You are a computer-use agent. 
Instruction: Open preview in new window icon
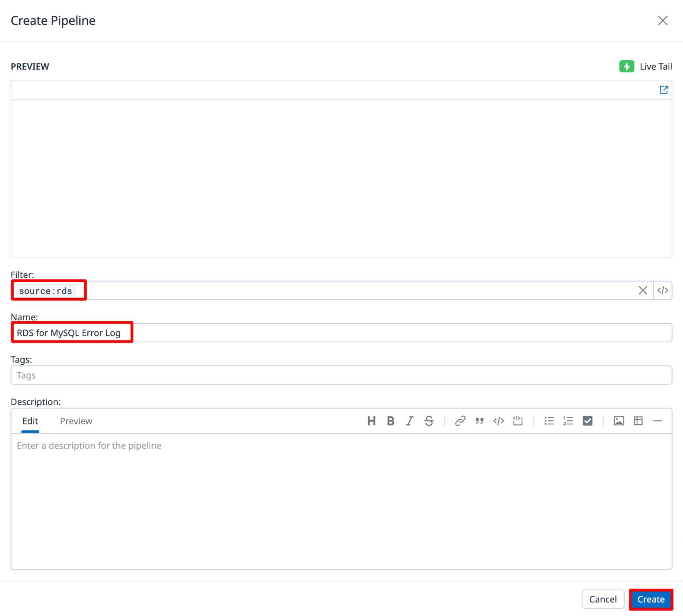pos(664,90)
